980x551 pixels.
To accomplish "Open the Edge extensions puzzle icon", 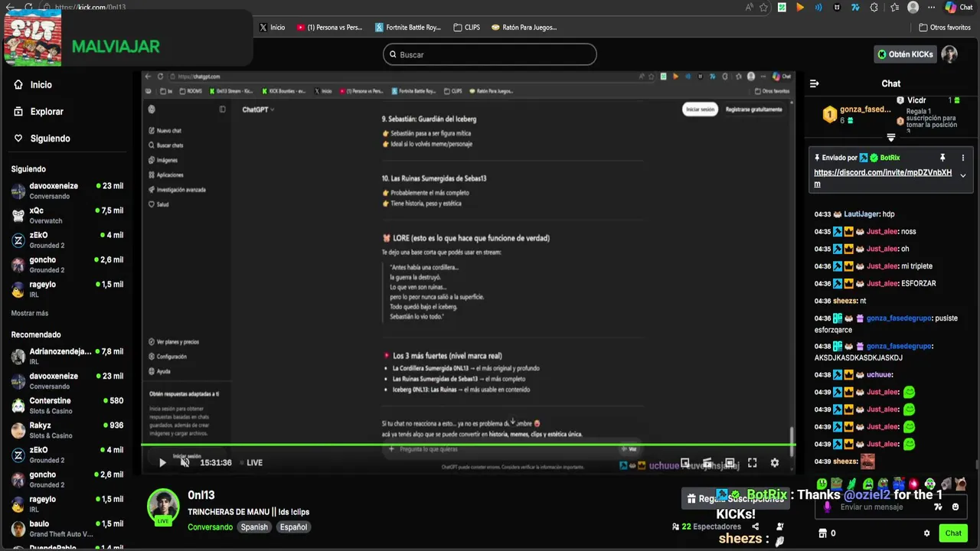I will pyautogui.click(x=874, y=7).
